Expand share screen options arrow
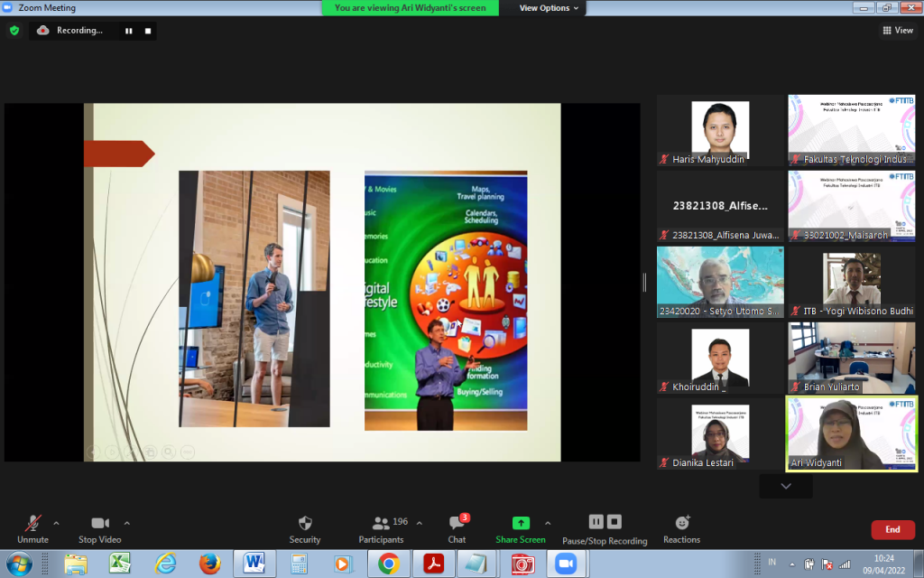Screen dimensions: 924x578 click(x=547, y=523)
